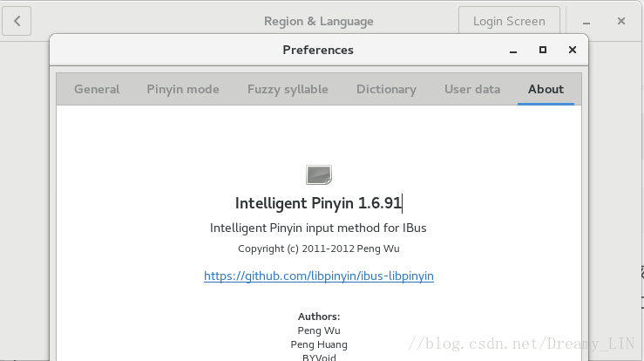Click the Intelligent Pinyin 1.6.91 title text
The width and height of the screenshot is (644, 361).
[x=318, y=203]
